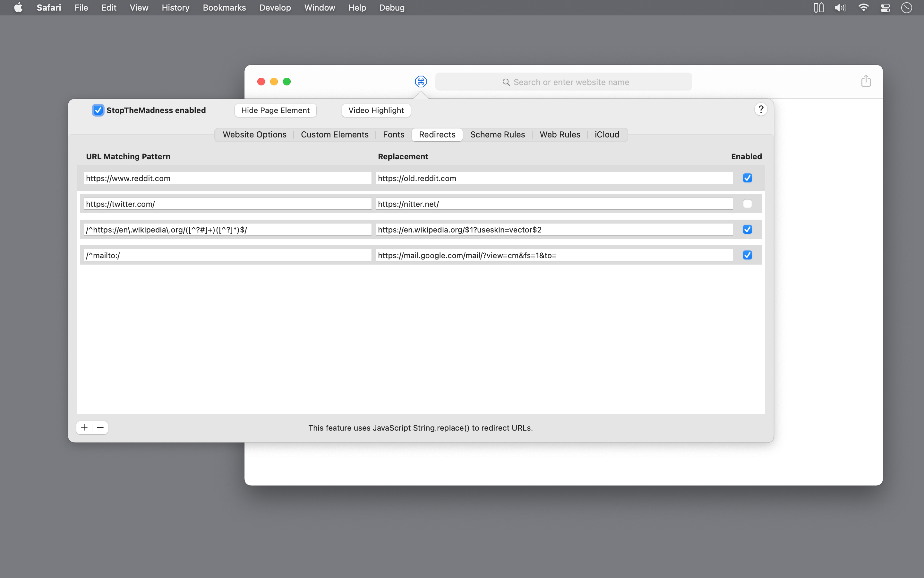Open the History menu

[175, 8]
